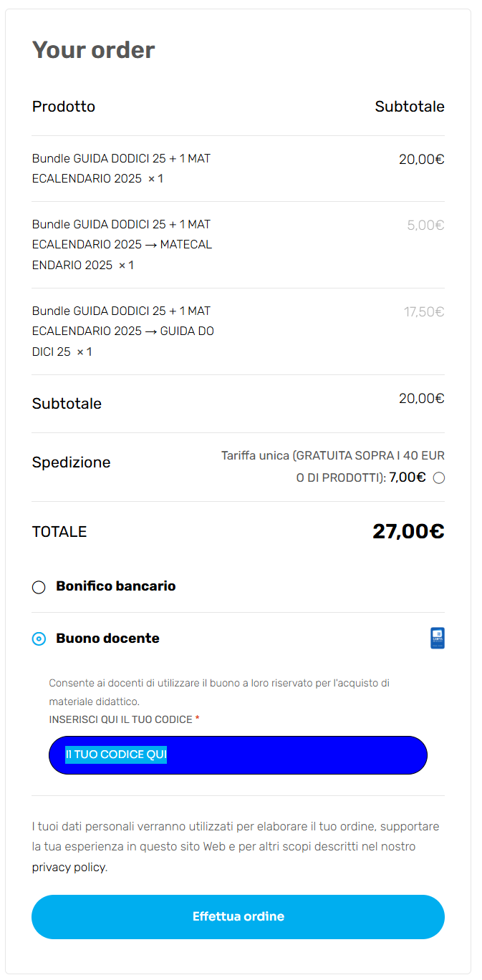Click the Subtotale column header at top right
This screenshot has width=482, height=980.
pos(410,107)
